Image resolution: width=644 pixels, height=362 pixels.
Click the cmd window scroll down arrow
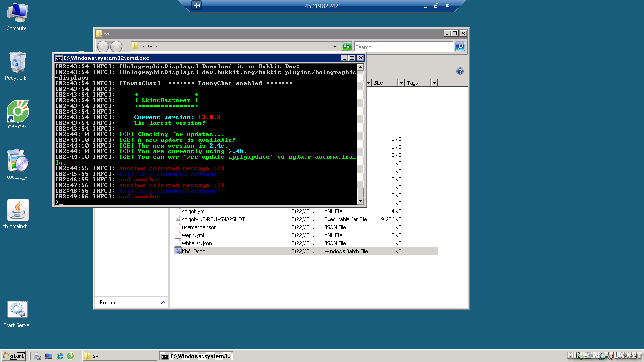[x=361, y=201]
